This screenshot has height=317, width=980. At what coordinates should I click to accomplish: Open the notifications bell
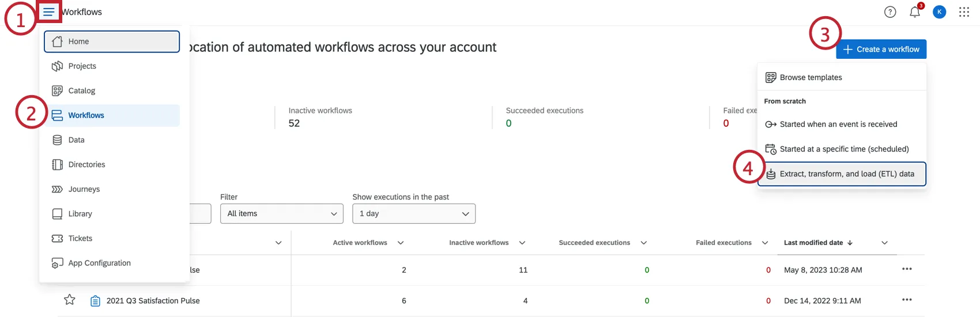[x=915, y=12]
